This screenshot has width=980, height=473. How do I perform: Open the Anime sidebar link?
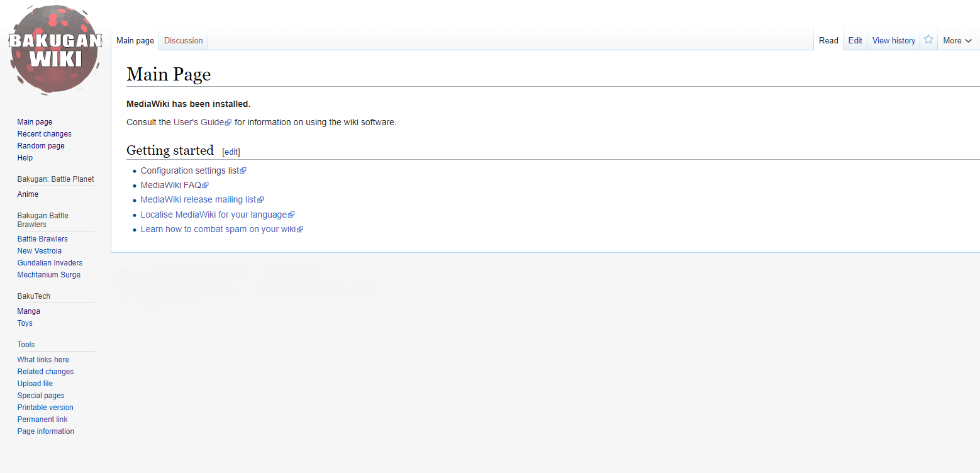(x=28, y=194)
